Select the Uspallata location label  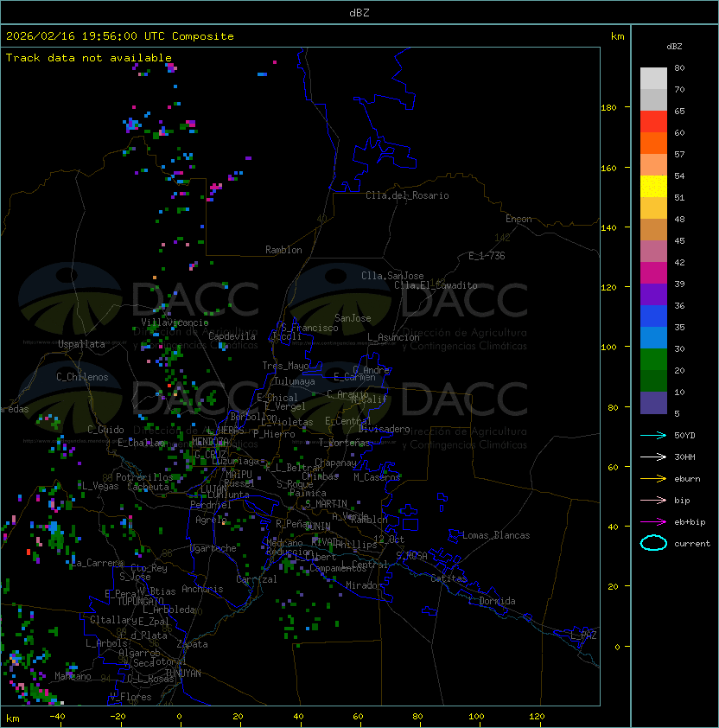81,344
